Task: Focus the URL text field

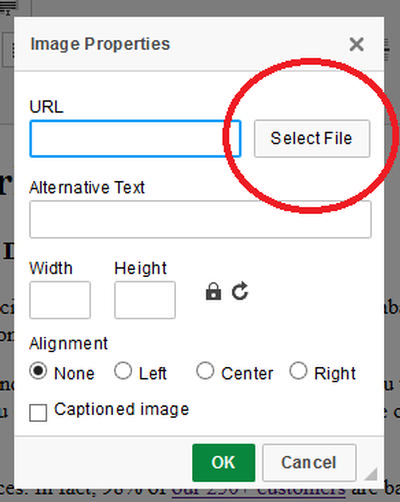Action: [135, 139]
